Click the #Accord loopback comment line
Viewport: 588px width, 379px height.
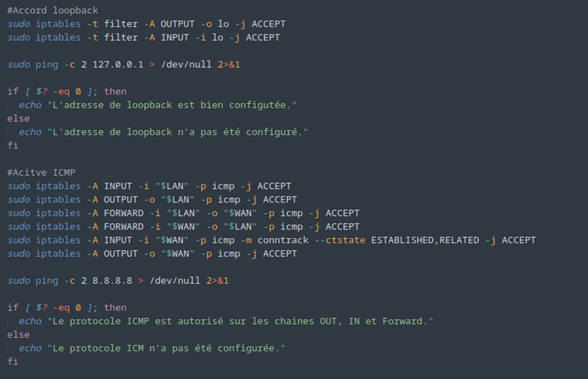[x=52, y=11]
